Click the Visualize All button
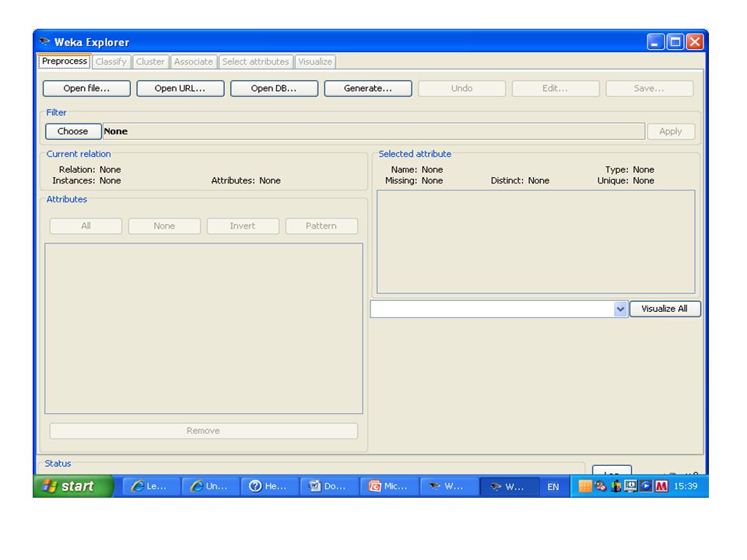This screenshot has height=560, width=747. 665,309
